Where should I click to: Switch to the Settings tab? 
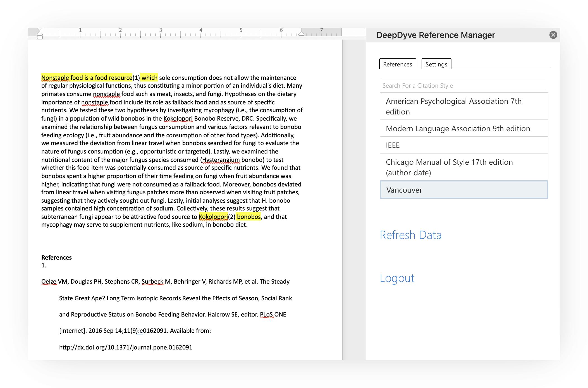tap(436, 64)
